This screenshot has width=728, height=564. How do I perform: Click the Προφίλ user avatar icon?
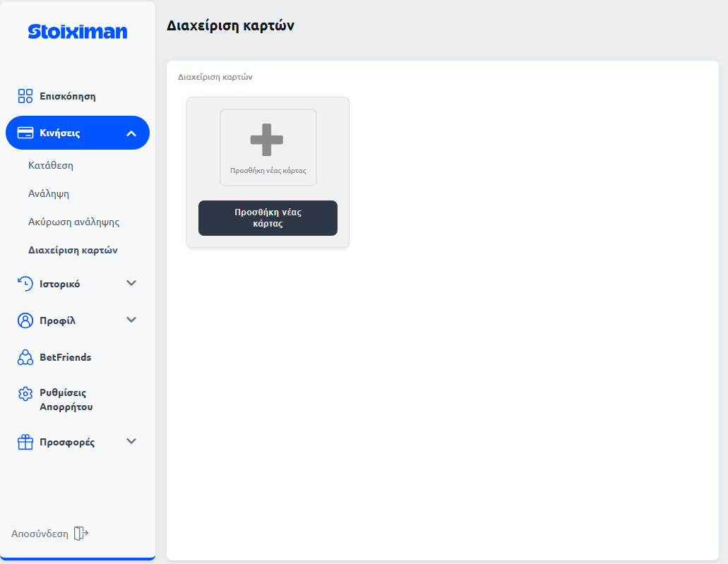pyautogui.click(x=25, y=320)
